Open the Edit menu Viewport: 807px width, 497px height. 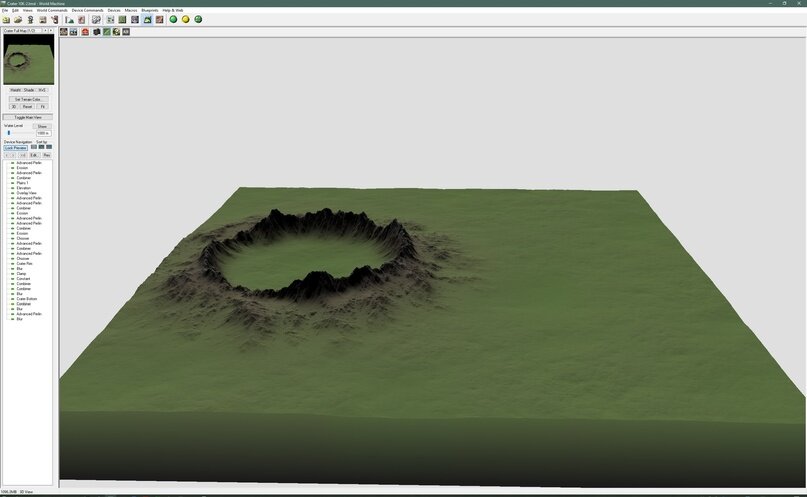click(15, 10)
